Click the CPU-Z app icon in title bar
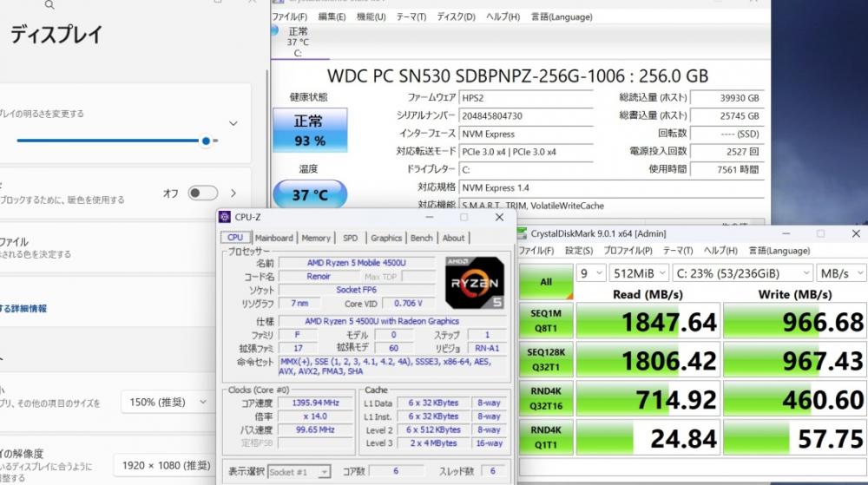Image resolution: width=868 pixels, height=485 pixels. click(225, 217)
